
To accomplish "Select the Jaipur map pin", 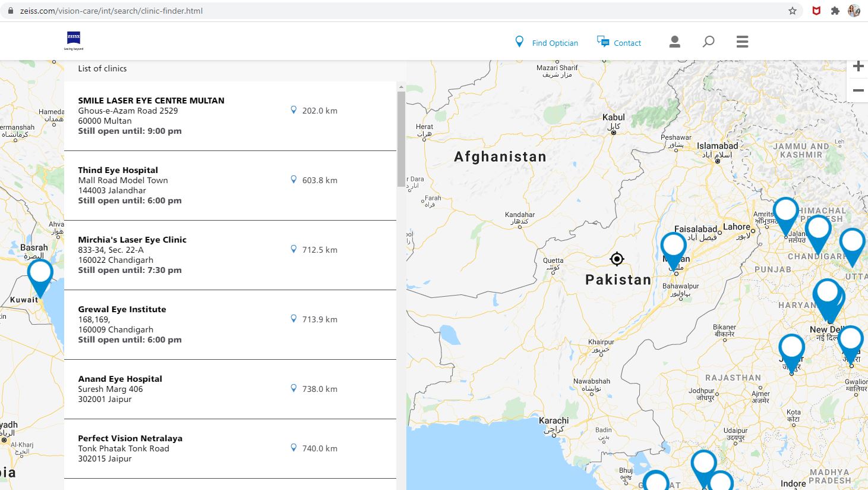I will click(791, 353).
